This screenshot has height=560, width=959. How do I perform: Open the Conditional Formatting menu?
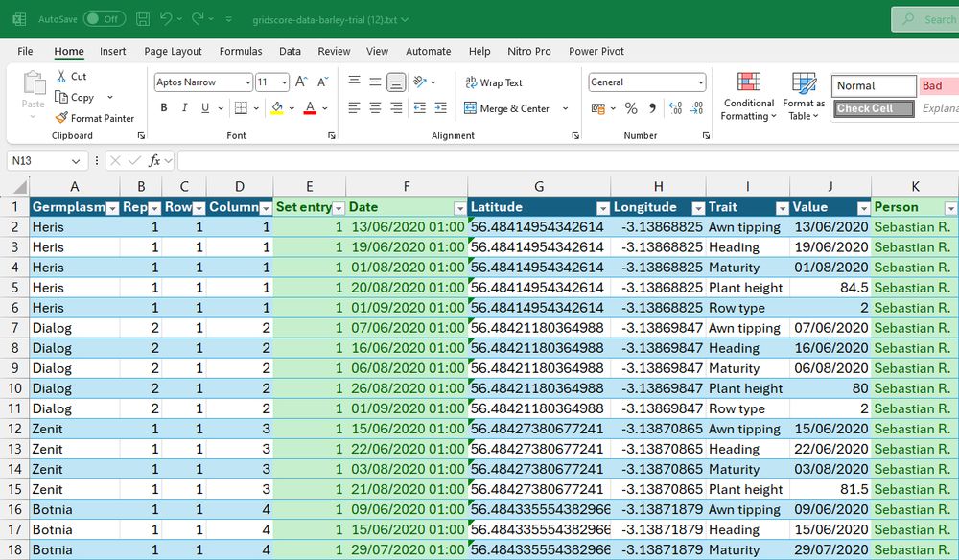click(749, 96)
